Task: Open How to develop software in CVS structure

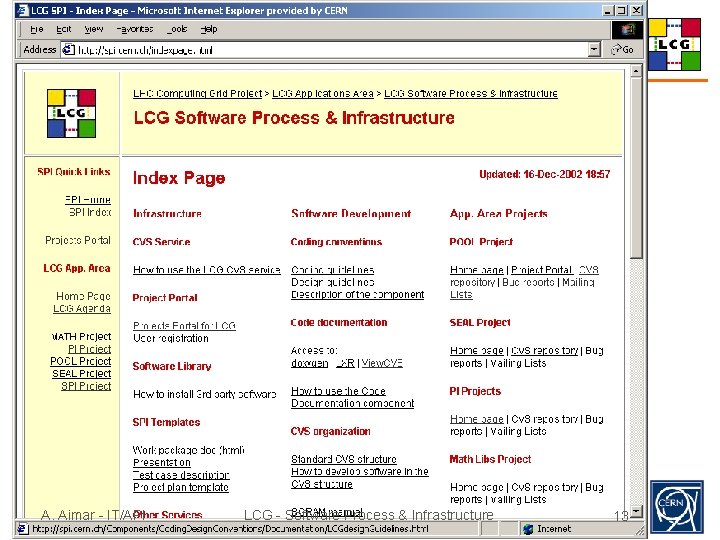Action: pos(360,478)
